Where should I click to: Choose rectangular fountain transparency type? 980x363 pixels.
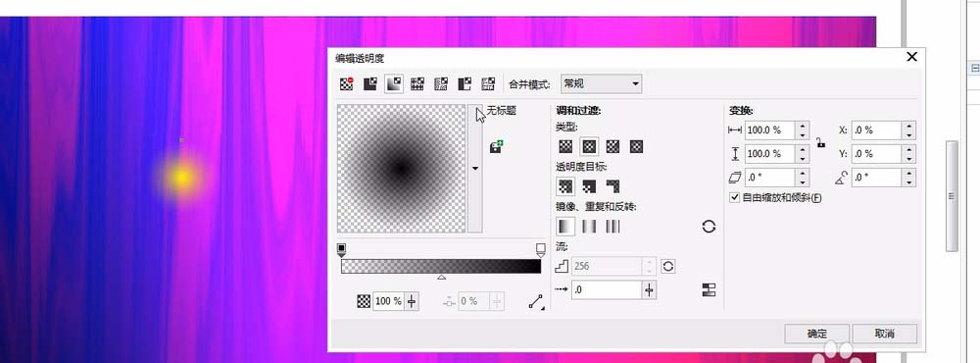[636, 147]
